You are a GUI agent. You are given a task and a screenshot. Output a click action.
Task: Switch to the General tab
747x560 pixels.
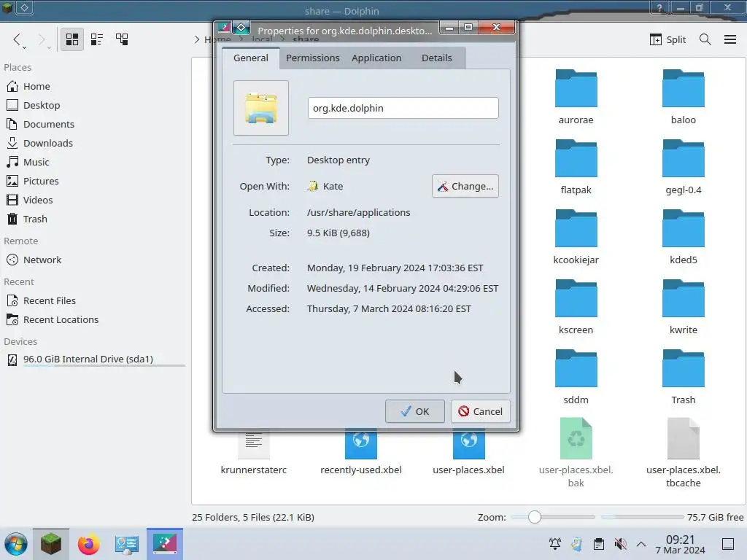pos(251,58)
